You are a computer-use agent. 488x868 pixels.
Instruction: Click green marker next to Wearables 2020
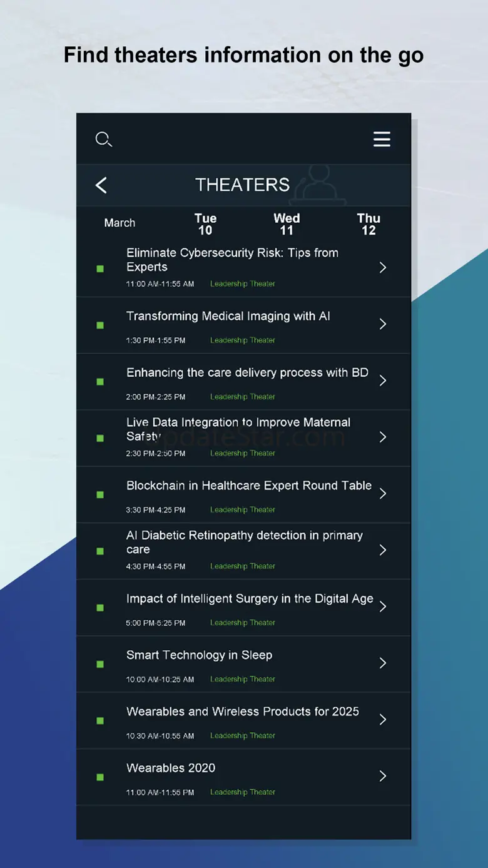tap(100, 777)
